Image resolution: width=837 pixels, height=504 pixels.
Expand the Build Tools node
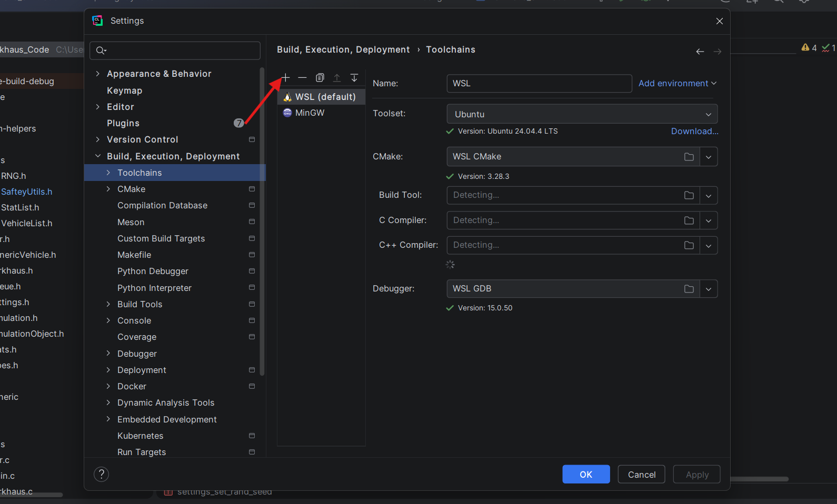[108, 304]
